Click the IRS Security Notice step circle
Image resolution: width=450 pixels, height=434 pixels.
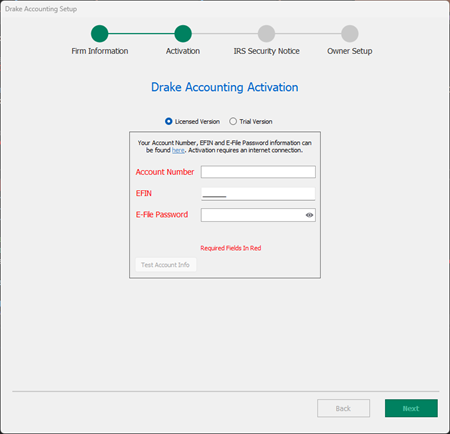(266, 34)
